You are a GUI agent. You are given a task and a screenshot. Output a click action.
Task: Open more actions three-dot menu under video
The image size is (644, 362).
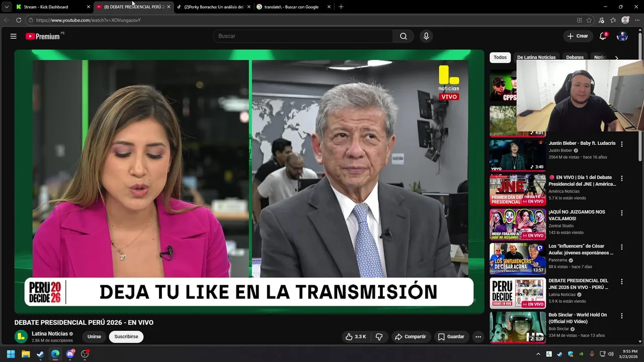coord(478,337)
